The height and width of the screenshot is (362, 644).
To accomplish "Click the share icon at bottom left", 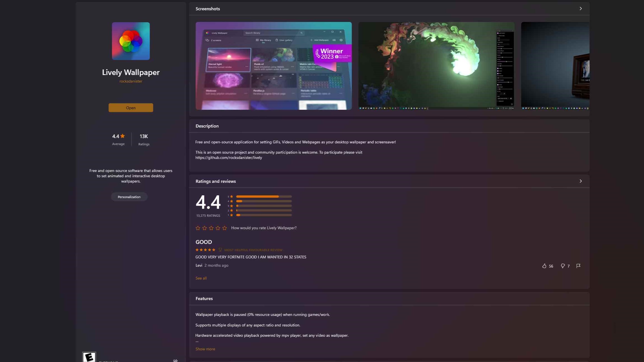I will (175, 360).
